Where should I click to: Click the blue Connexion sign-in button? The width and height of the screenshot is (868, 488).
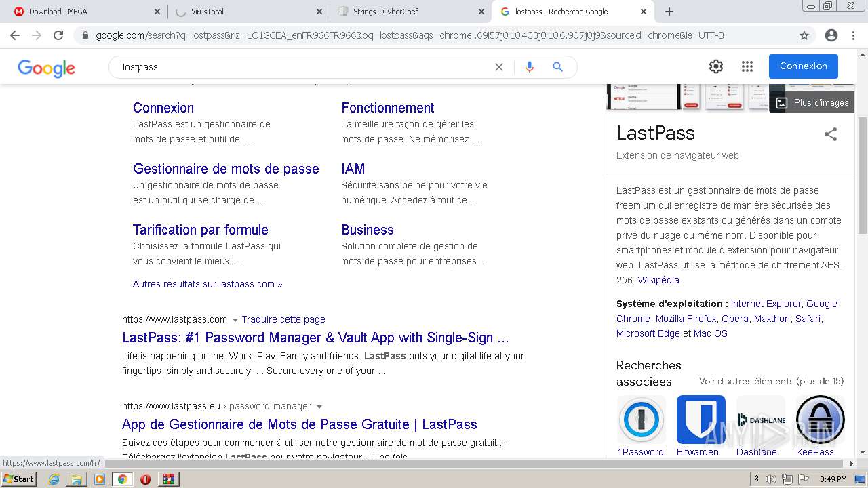point(804,66)
